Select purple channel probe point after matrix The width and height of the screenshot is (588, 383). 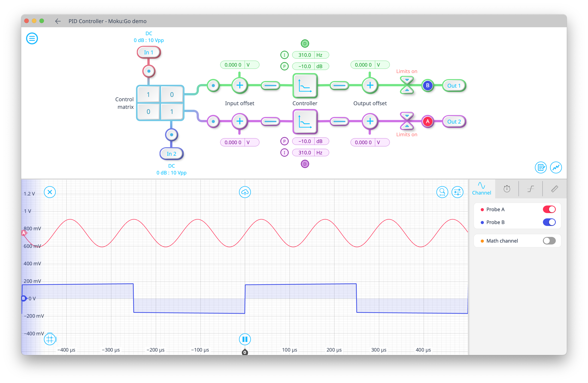point(213,121)
